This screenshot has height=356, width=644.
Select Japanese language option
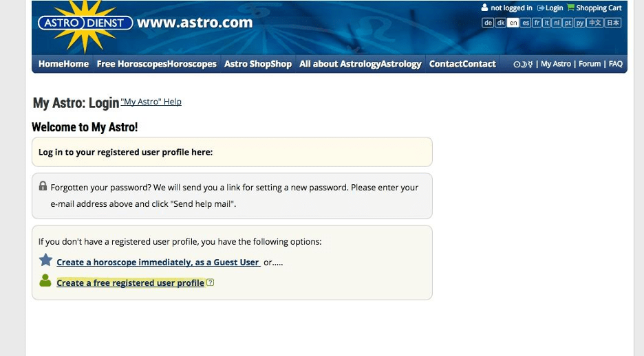coord(612,23)
